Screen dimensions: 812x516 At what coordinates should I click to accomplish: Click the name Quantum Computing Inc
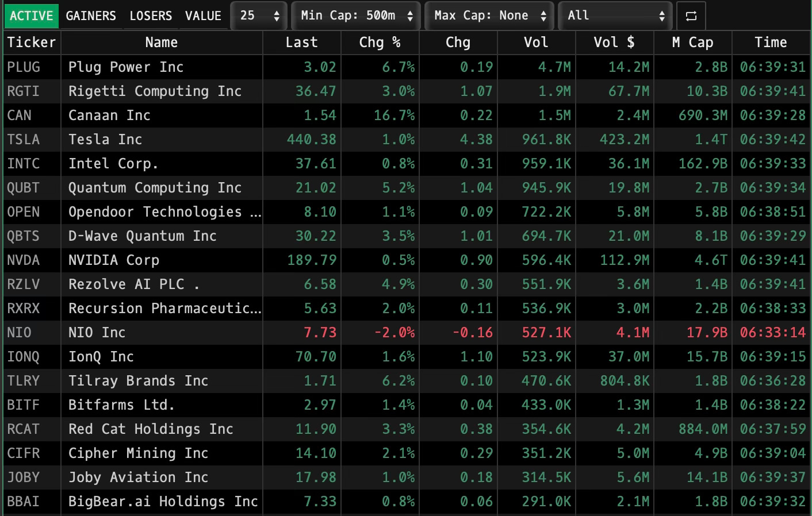[x=155, y=188]
